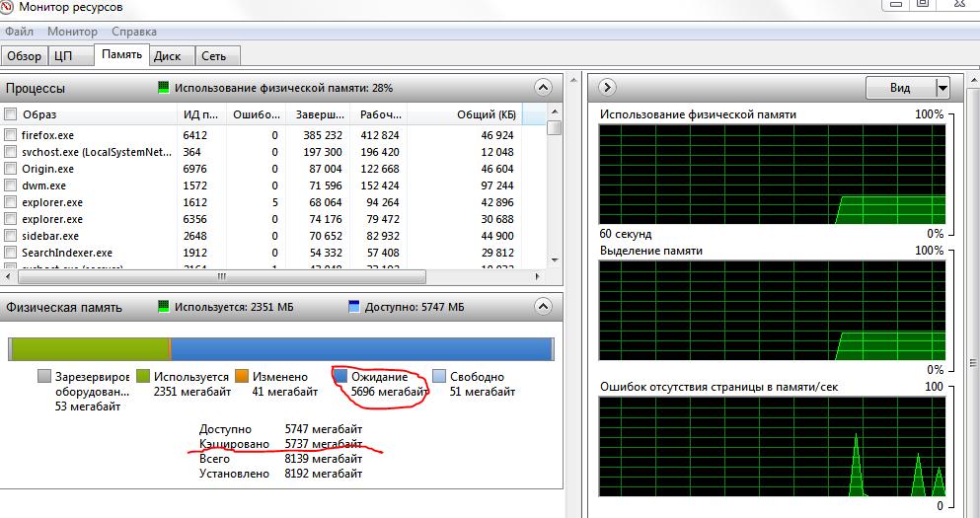Click the blue 'Ожидание' legend square
The width and height of the screenshot is (980, 518).
340,376
